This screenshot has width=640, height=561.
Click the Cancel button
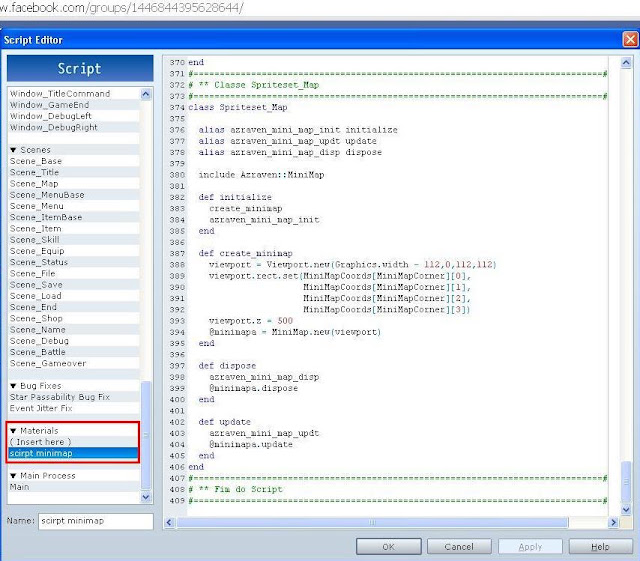pyautogui.click(x=459, y=546)
